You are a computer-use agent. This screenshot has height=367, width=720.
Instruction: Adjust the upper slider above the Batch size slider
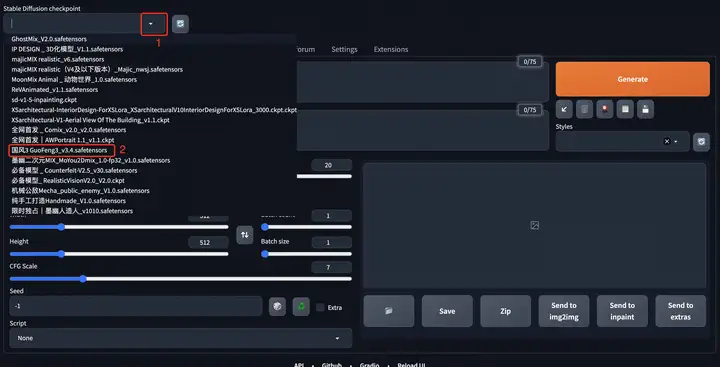coord(306,227)
